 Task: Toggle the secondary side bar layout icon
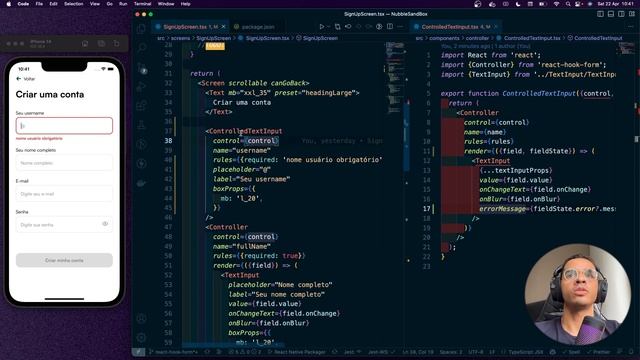pos(621,14)
